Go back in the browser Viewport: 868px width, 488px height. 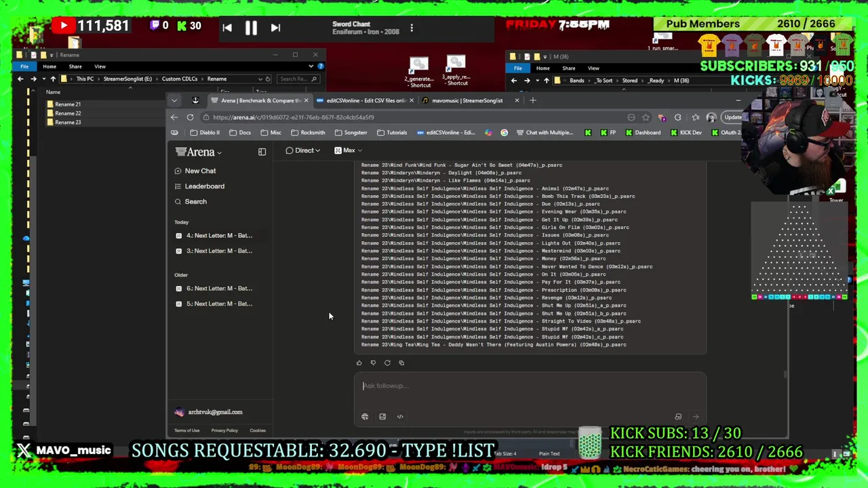(x=174, y=117)
